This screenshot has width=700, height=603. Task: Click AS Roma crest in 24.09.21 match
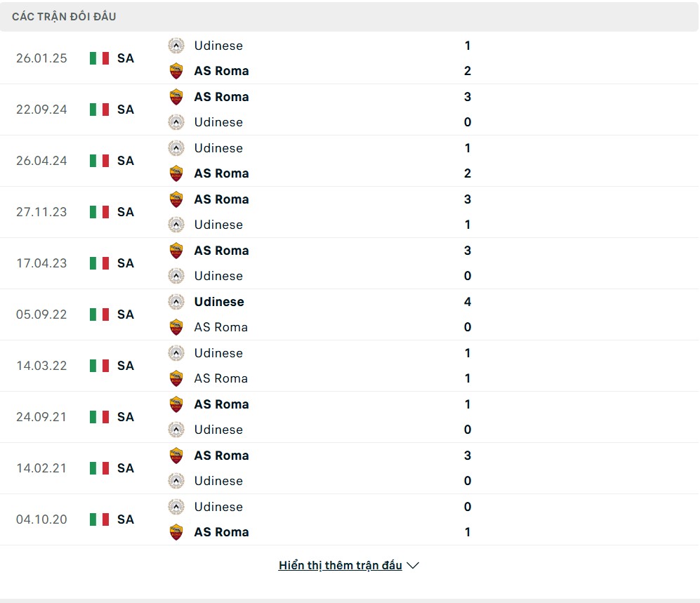(x=176, y=404)
